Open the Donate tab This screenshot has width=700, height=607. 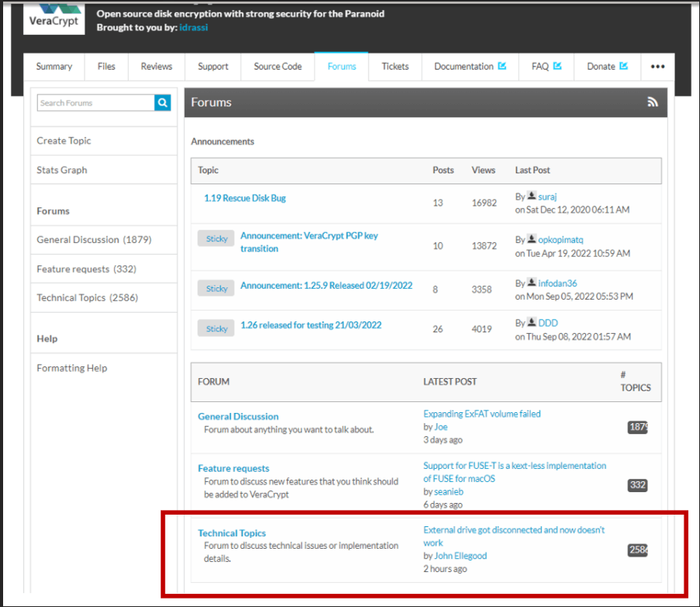coord(607,67)
